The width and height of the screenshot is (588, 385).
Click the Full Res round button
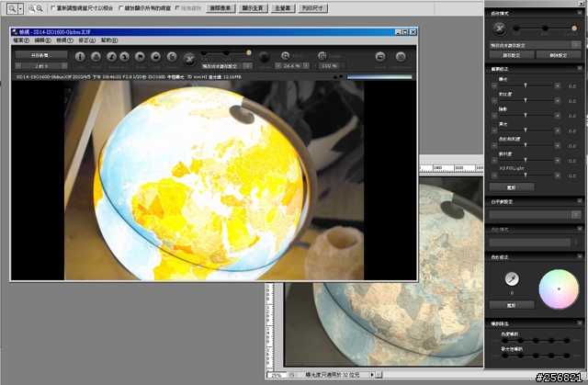click(265, 57)
